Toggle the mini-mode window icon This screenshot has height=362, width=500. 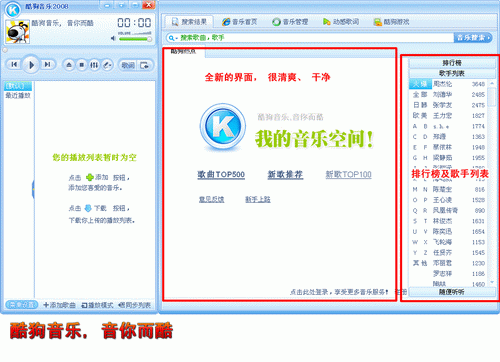pos(145,65)
